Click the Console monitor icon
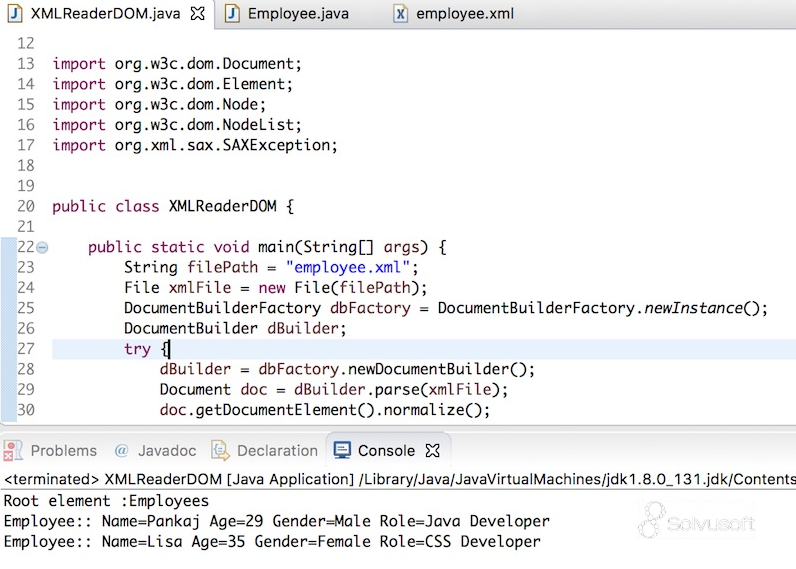 (x=342, y=450)
